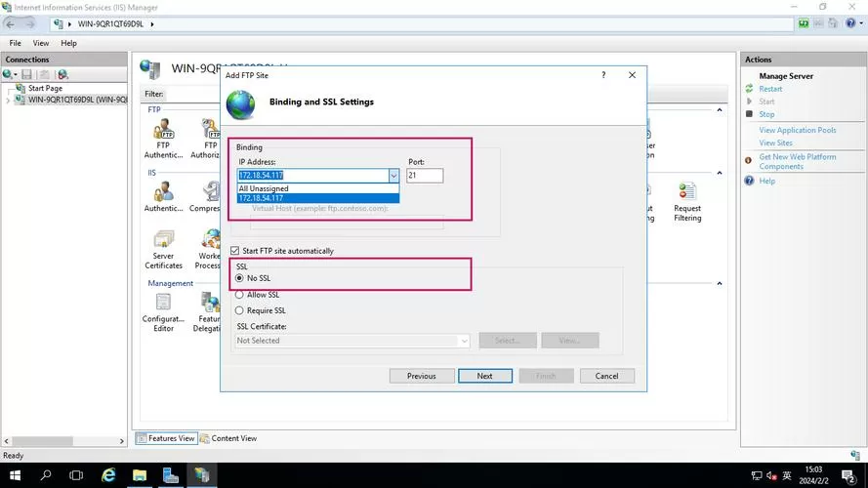Click Restart in Actions pane
The height and width of the screenshot is (488, 868).
pyautogui.click(x=770, y=89)
